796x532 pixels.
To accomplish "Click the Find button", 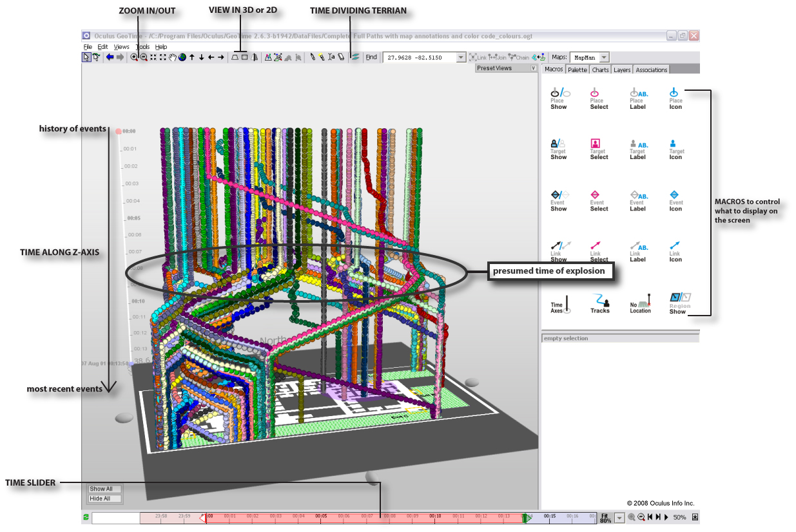I will 371,57.
